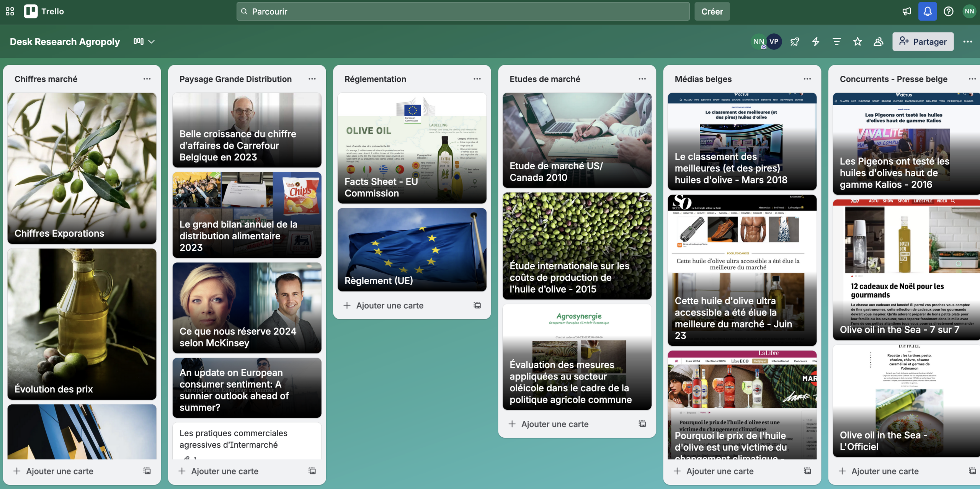Screen dimensions: 980x489
Task: Open the Concurrents - Presse belge list menu
Action: [x=973, y=79]
